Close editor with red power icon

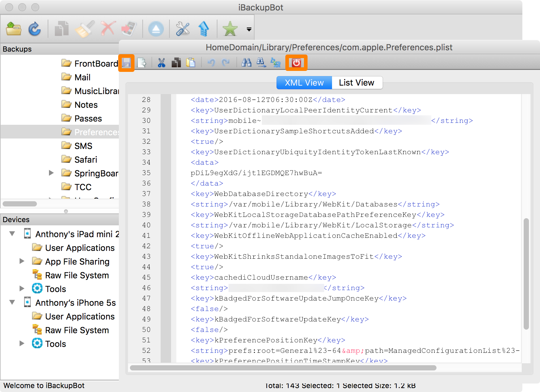pos(296,63)
